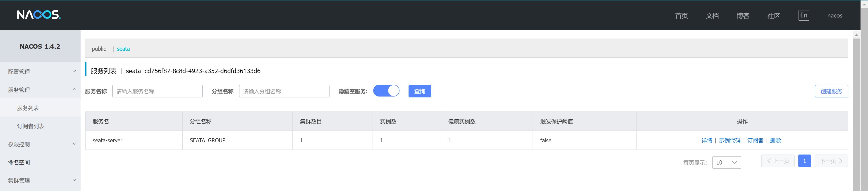Focus the 服务名称 input field

click(x=157, y=91)
